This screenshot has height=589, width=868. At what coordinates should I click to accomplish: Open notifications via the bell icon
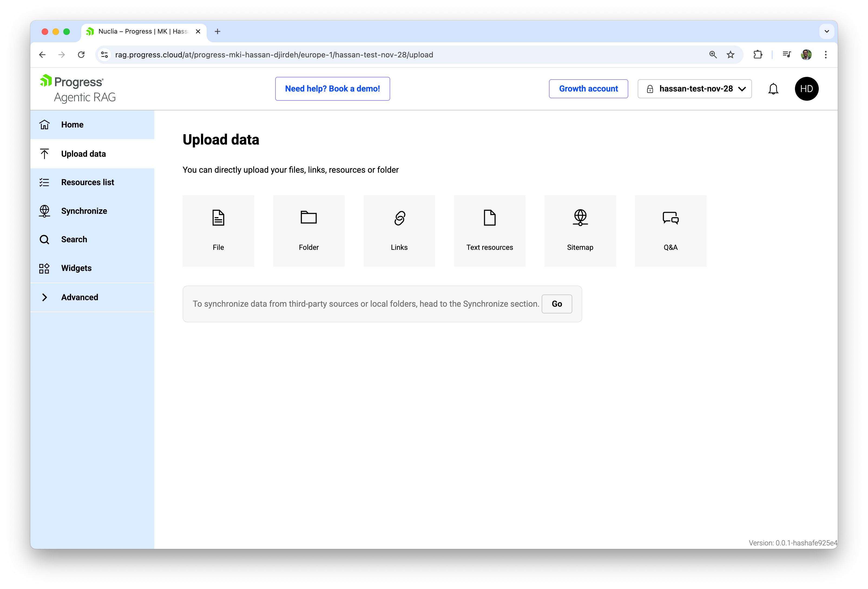tap(773, 89)
